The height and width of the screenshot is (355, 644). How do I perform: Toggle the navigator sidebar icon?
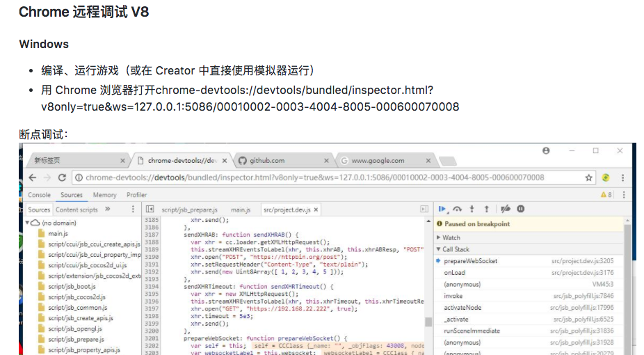click(x=150, y=209)
